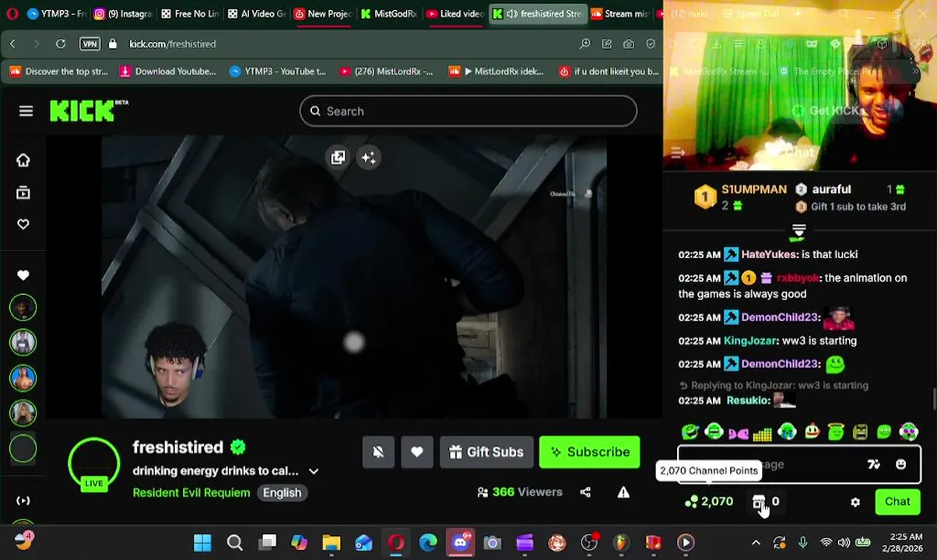Click S1UMPMAN on gift leaderboard
This screenshot has height=560, width=937.
753,189
